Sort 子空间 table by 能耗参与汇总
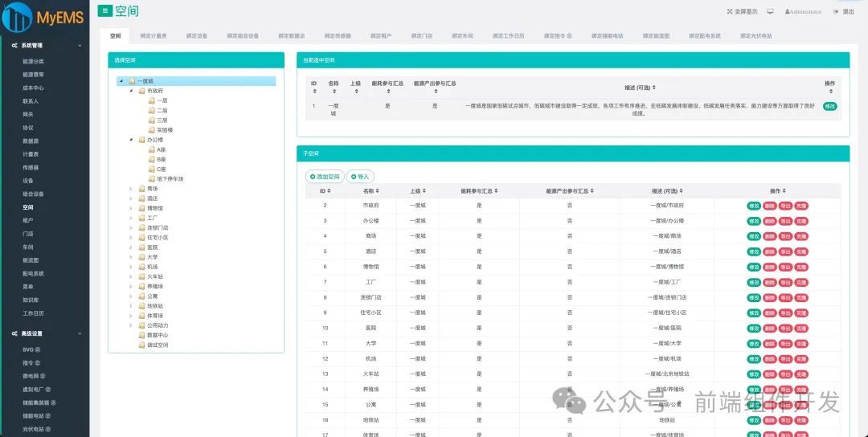The height and width of the screenshot is (437, 868). pos(496,191)
